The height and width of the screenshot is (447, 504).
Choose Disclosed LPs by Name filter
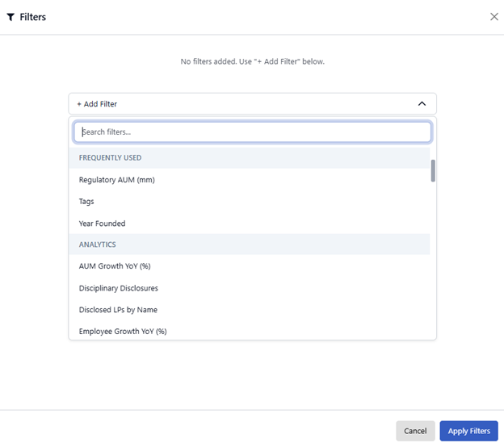click(118, 310)
